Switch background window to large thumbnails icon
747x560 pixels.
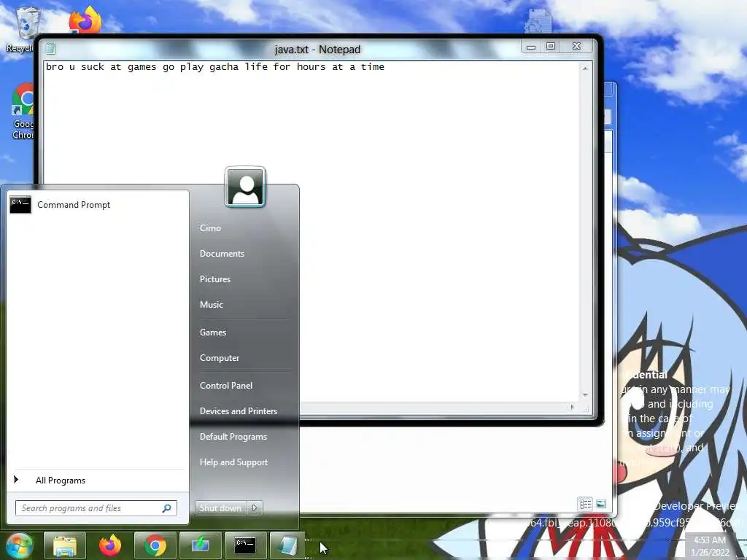point(601,503)
